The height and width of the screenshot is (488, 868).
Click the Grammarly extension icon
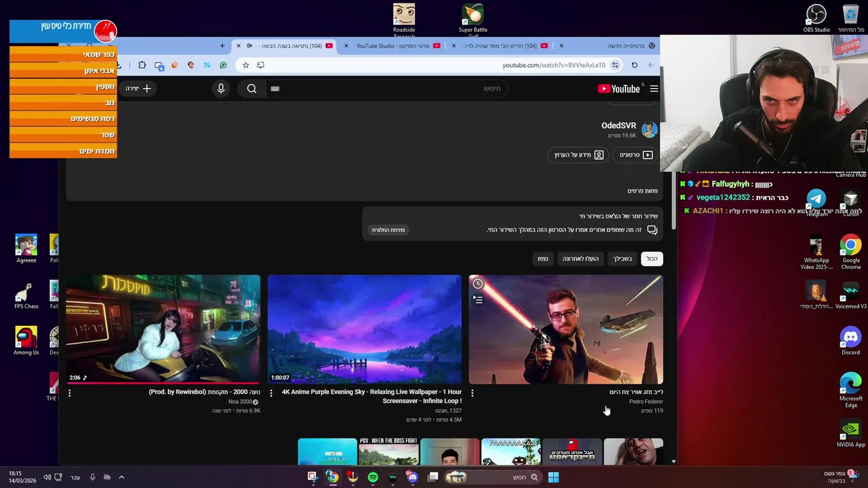(x=223, y=65)
